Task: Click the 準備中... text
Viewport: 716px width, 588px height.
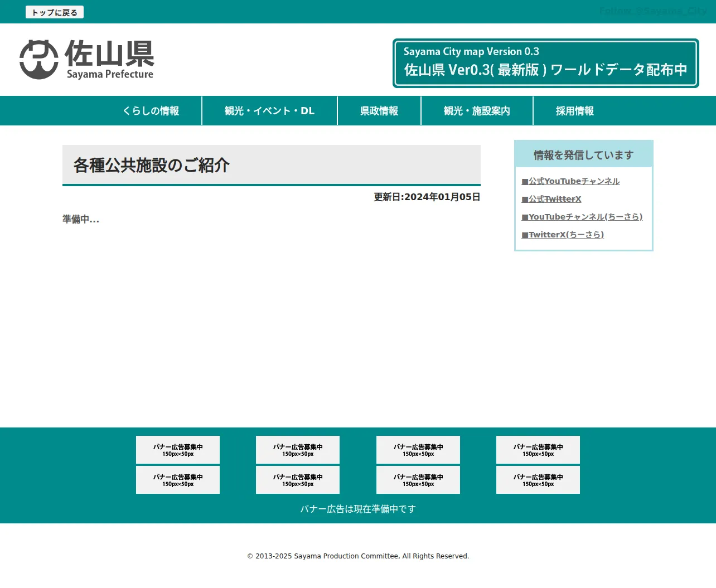Action: [x=81, y=219]
